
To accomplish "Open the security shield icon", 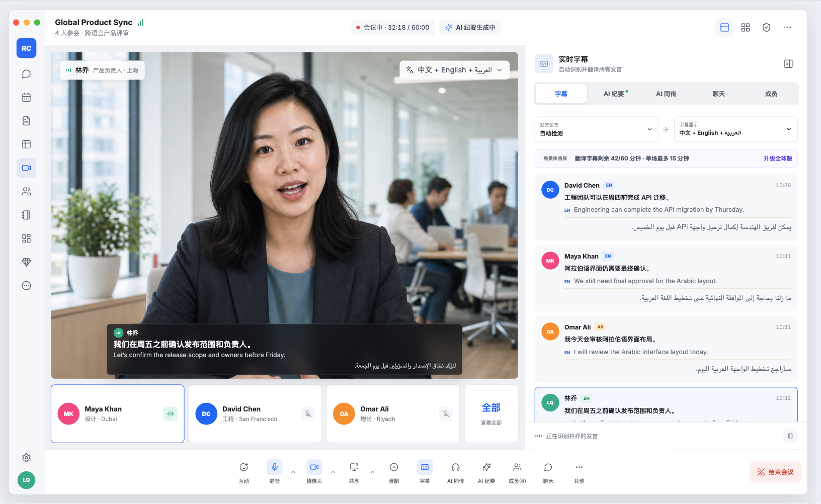I will (x=766, y=28).
